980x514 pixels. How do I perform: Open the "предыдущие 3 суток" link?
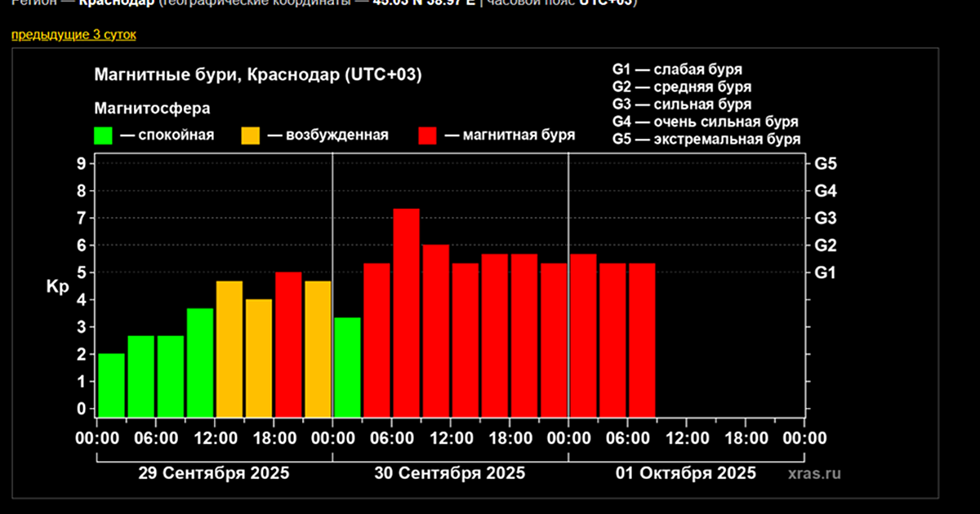[73, 35]
